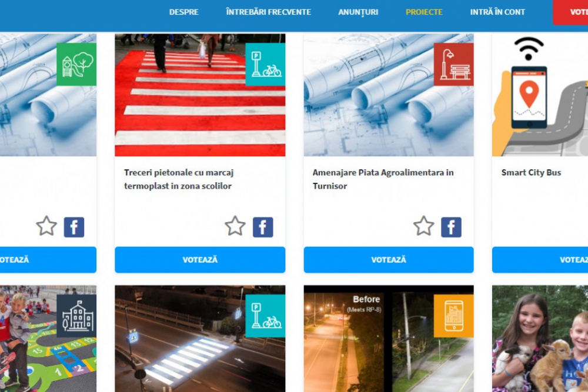Click Facebook icon on the leftmost card
Screen dimensions: 588x392
pyautogui.click(x=74, y=227)
